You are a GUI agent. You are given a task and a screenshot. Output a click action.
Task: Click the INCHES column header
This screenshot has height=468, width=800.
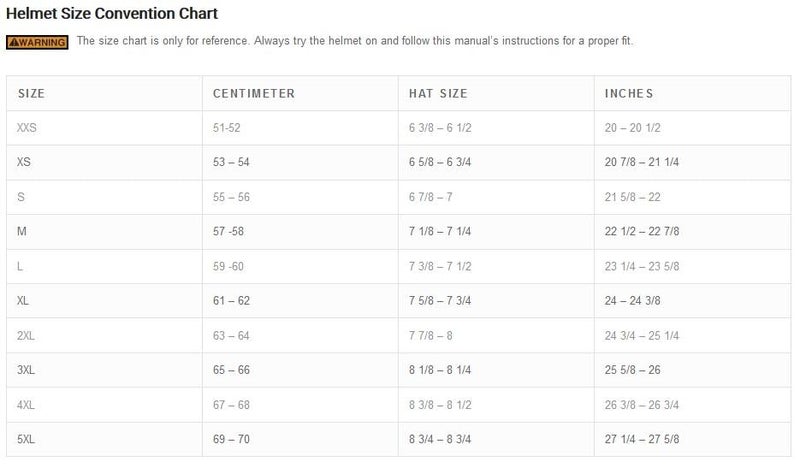pyautogui.click(x=629, y=94)
